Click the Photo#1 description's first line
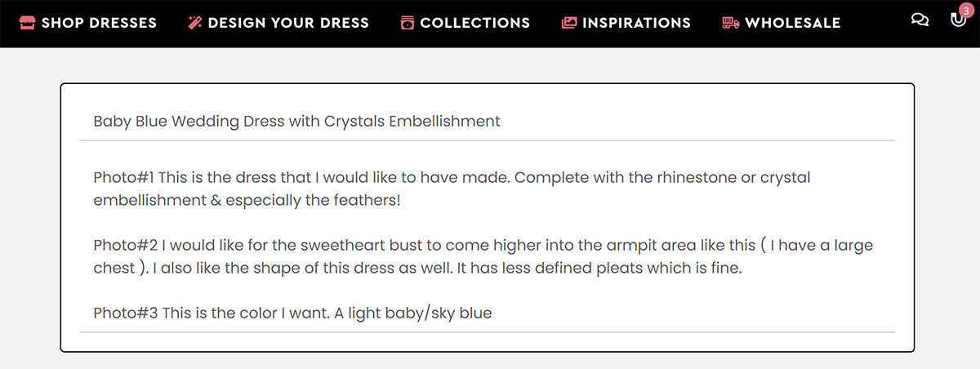Viewport: 980px width, 369px height. point(452,177)
